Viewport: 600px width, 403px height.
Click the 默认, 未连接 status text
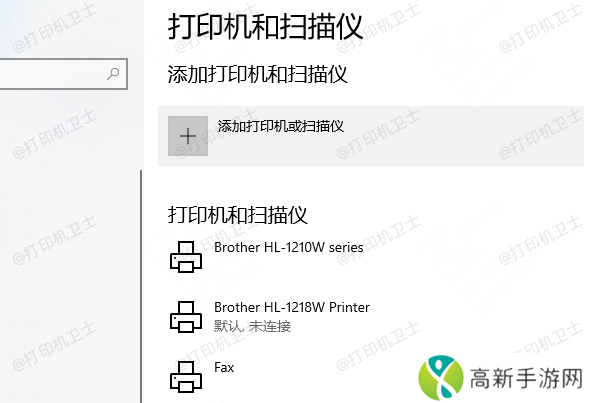pyautogui.click(x=253, y=326)
